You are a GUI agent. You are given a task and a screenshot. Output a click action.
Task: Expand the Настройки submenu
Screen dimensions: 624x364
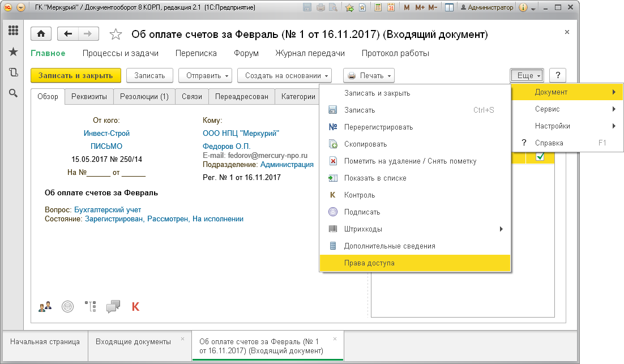[567, 126]
